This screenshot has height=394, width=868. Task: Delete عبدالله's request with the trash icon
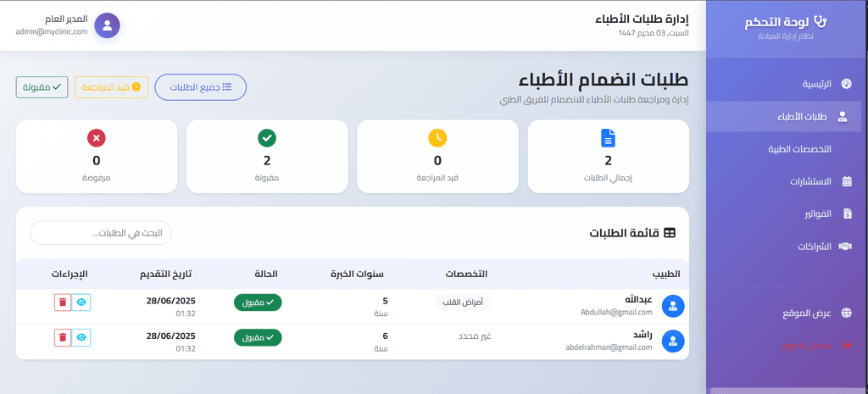[x=63, y=302]
